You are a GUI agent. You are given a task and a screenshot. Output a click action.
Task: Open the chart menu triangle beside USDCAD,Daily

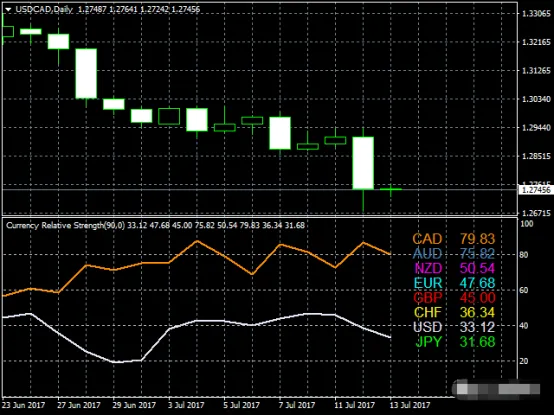click(x=8, y=10)
